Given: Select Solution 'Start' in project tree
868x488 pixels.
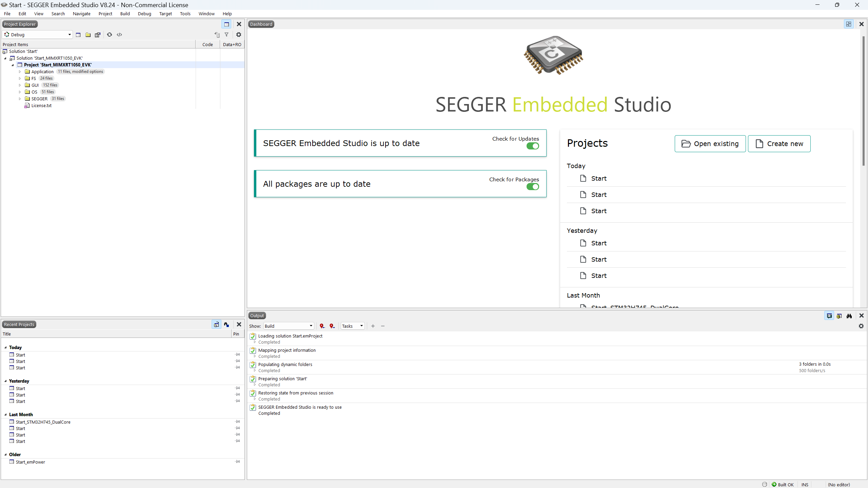Looking at the screenshot, I should [23, 52].
